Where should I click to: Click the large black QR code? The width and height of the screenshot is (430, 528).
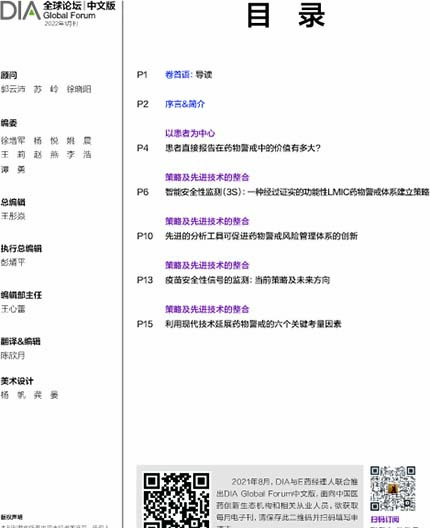point(176,500)
